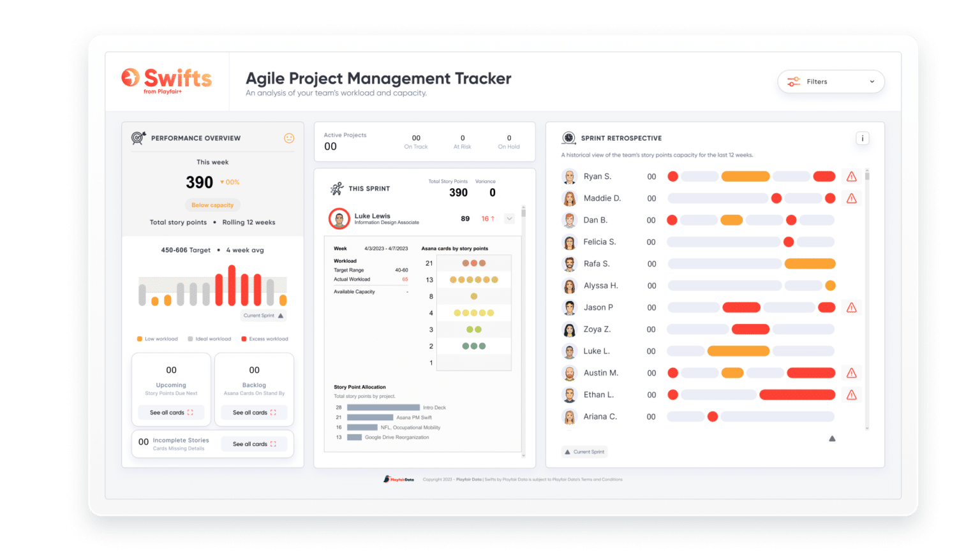Screen dimensions: 980x551
Task: Toggle the Ideal workload legend item
Action: (209, 339)
